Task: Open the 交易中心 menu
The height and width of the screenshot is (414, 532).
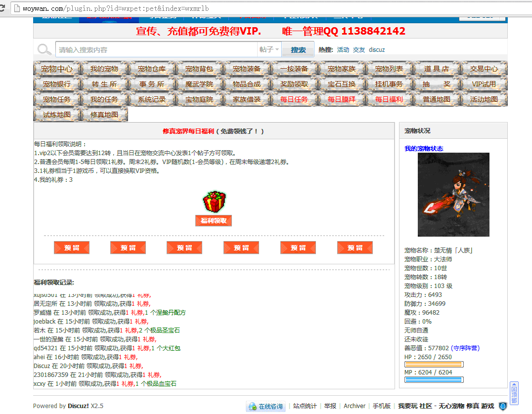Action: (484, 69)
